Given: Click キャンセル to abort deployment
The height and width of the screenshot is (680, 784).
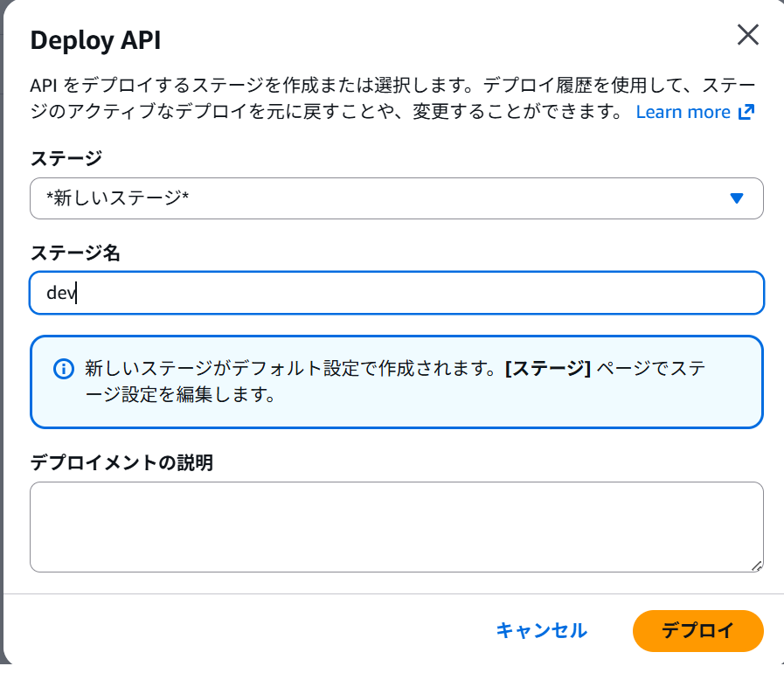Looking at the screenshot, I should coord(541,630).
